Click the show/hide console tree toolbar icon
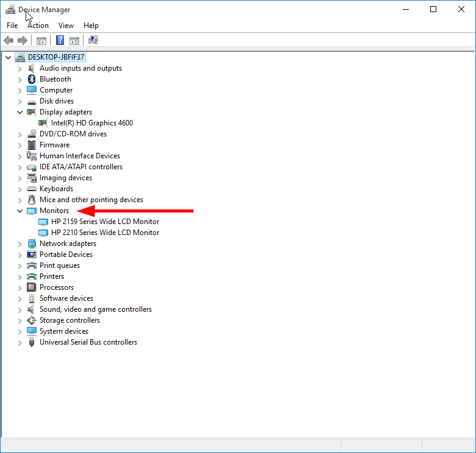This screenshot has width=476, height=453. pyautogui.click(x=41, y=40)
